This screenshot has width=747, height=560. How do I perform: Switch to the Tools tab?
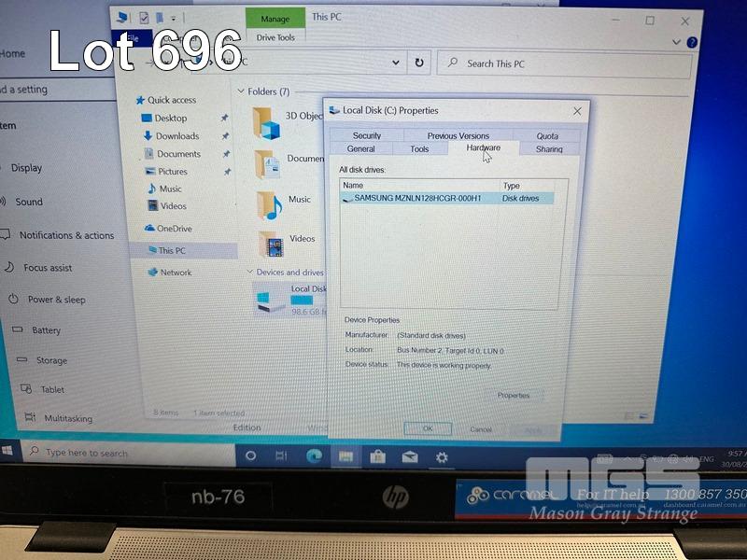coord(419,149)
